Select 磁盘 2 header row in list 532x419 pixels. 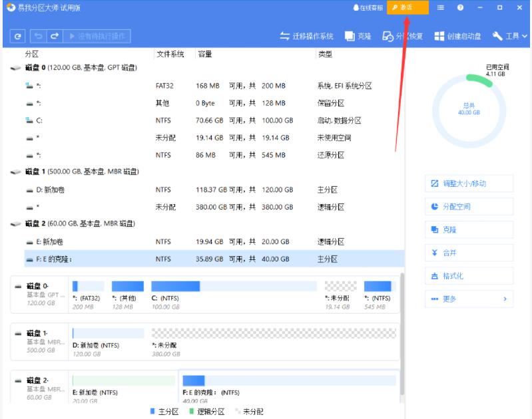pos(207,223)
